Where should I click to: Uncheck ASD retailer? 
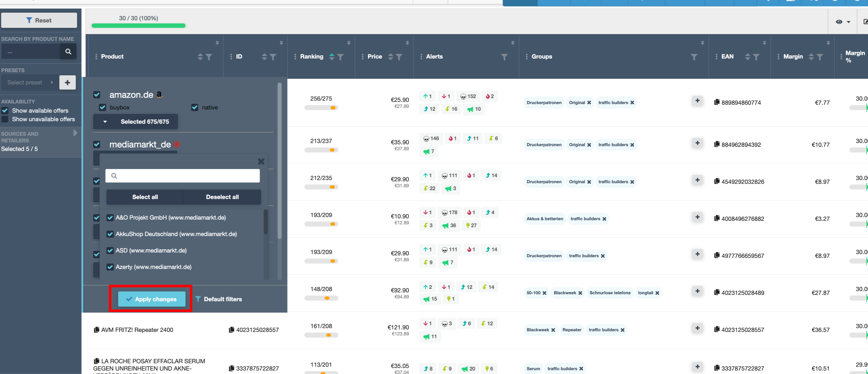click(x=110, y=250)
